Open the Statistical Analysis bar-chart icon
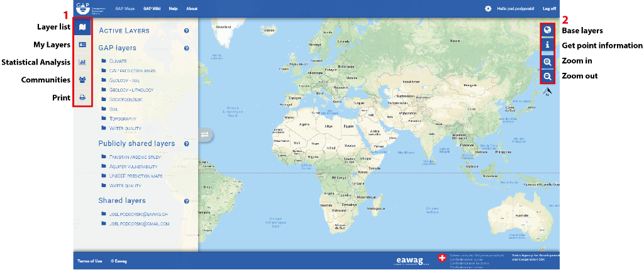 [x=82, y=62]
